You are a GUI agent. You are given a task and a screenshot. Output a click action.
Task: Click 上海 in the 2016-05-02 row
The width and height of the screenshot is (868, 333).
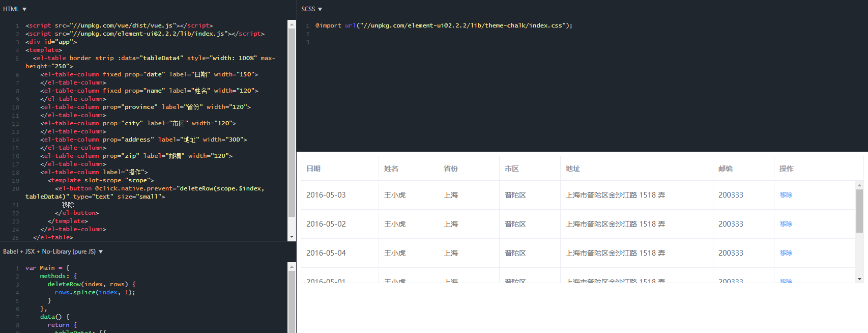451,224
